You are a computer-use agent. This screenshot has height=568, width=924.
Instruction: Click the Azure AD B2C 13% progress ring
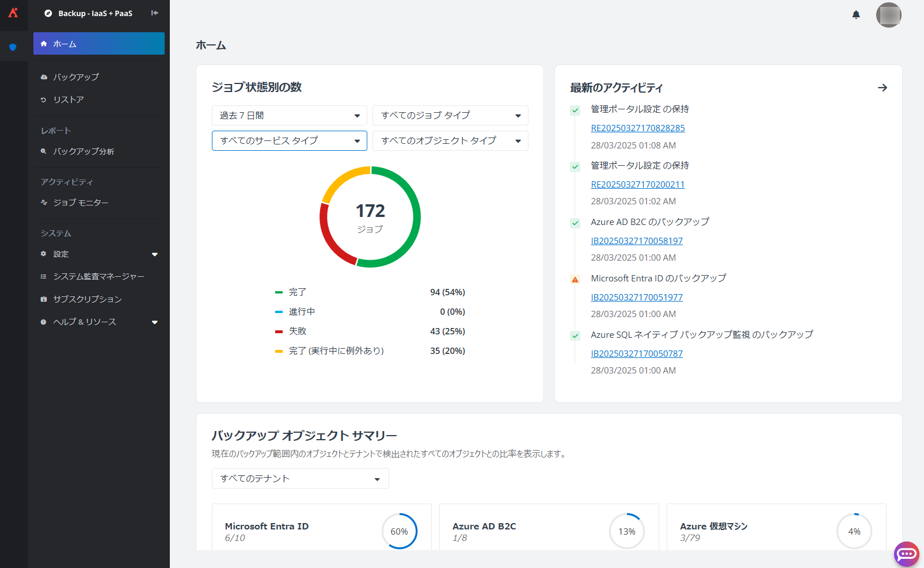(627, 531)
